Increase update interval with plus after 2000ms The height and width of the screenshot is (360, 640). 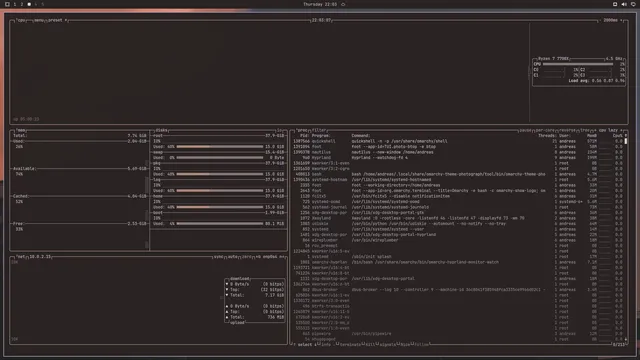[621, 20]
